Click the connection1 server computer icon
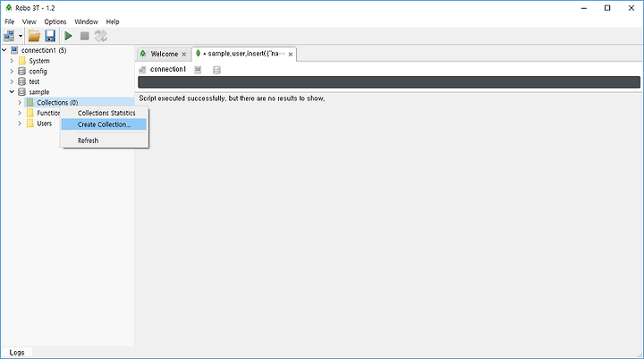The height and width of the screenshot is (359, 644). click(x=14, y=50)
